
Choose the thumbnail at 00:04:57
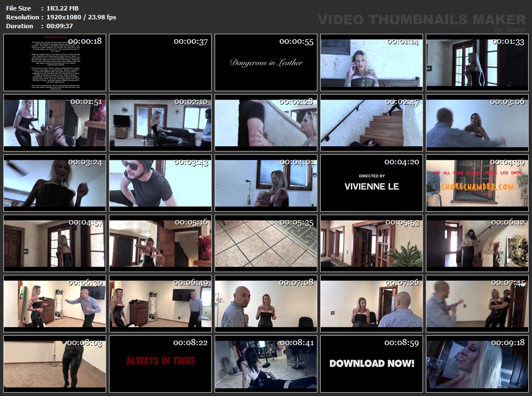click(55, 243)
